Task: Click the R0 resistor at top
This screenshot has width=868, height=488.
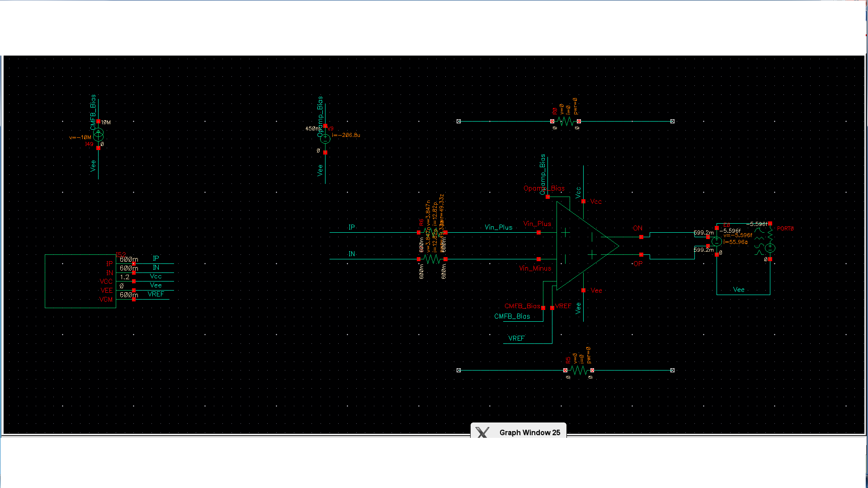Action: [x=565, y=121]
